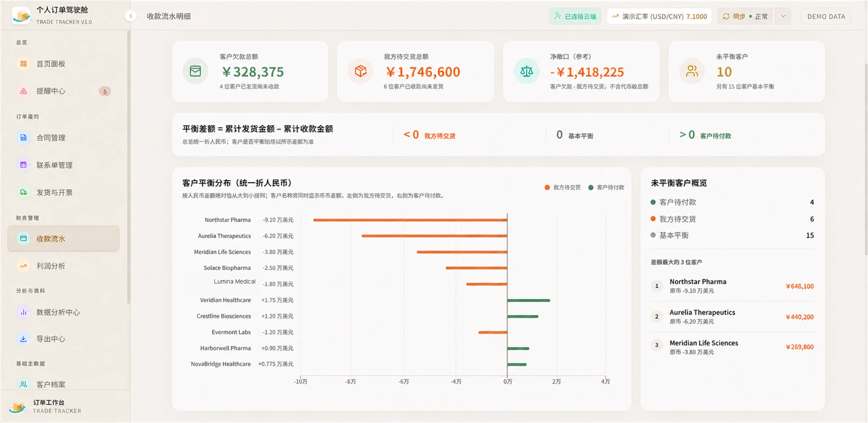Click the user icon in 已连接云端
Viewport: 868px width, 423px height.
coord(558,16)
